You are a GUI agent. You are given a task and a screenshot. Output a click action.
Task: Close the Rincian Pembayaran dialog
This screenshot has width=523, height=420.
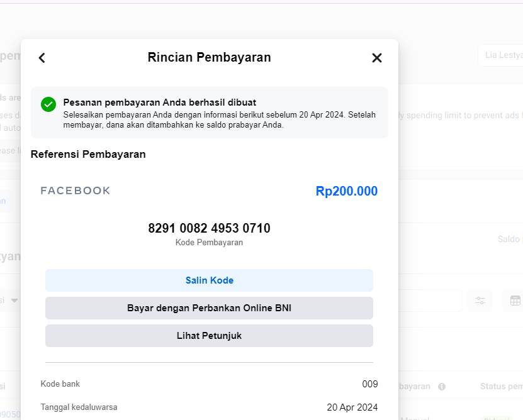click(377, 58)
